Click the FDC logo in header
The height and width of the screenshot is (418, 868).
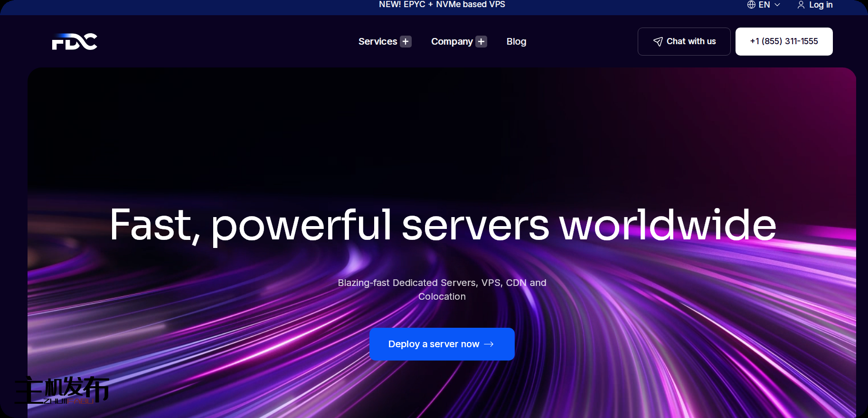tap(75, 42)
